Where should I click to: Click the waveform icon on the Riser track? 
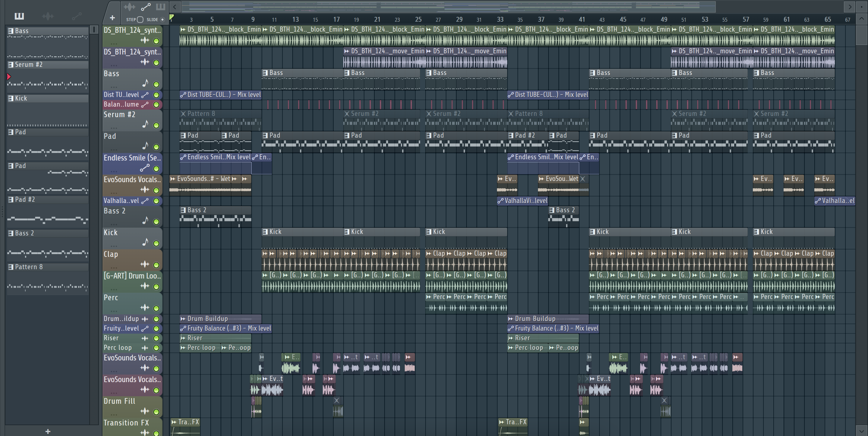[x=145, y=338]
